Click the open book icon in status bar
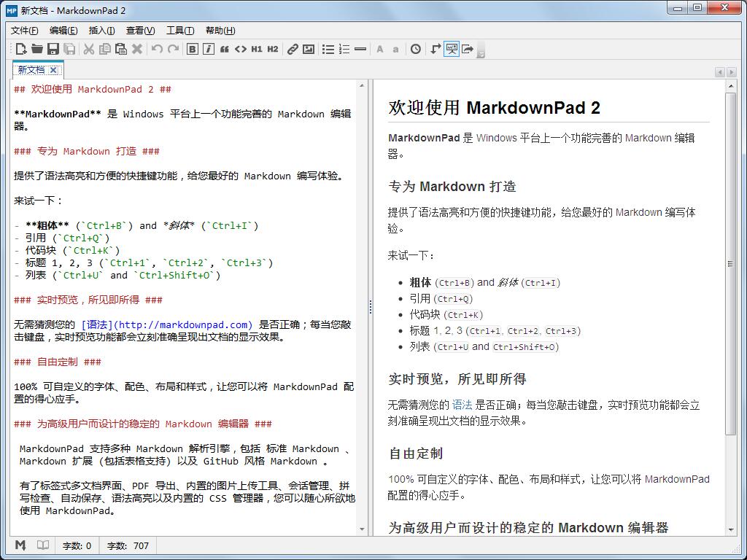Image resolution: width=747 pixels, height=560 pixels. click(x=43, y=545)
